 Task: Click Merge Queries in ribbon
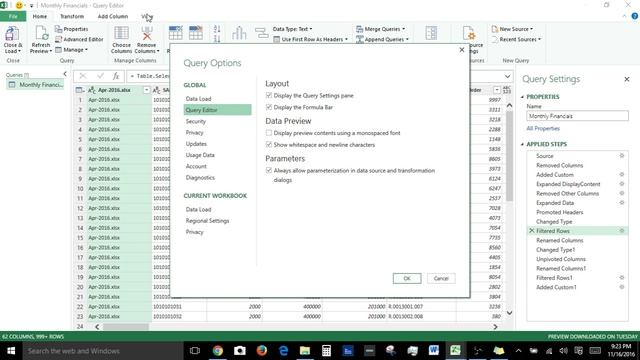(380, 29)
